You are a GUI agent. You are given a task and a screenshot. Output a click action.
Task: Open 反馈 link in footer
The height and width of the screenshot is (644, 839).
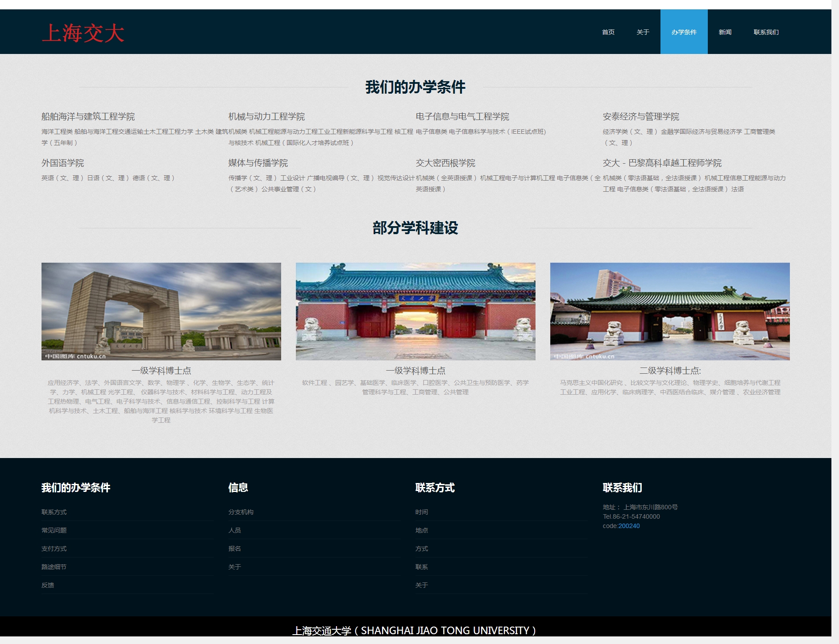[48, 585]
